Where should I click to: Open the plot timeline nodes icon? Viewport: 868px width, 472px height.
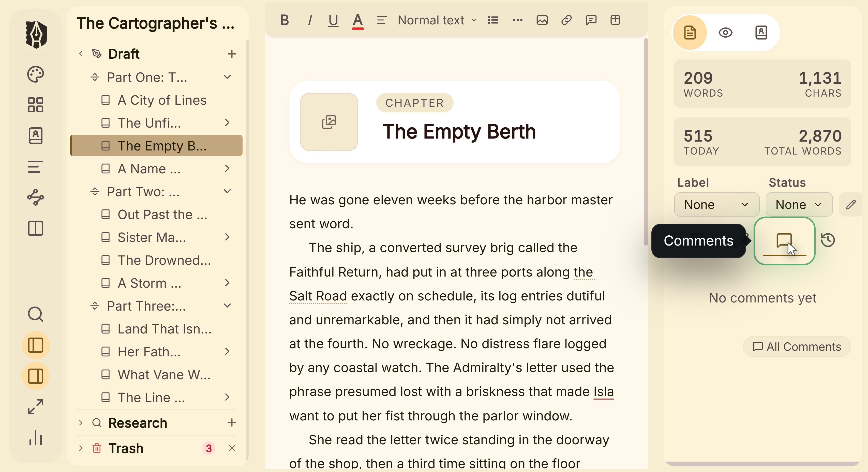[x=36, y=197]
